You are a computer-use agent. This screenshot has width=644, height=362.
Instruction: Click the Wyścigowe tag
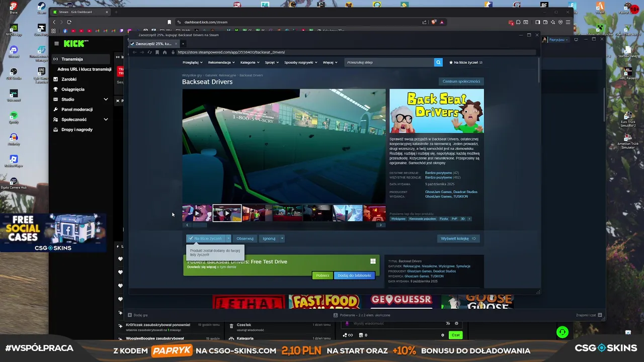(398, 219)
